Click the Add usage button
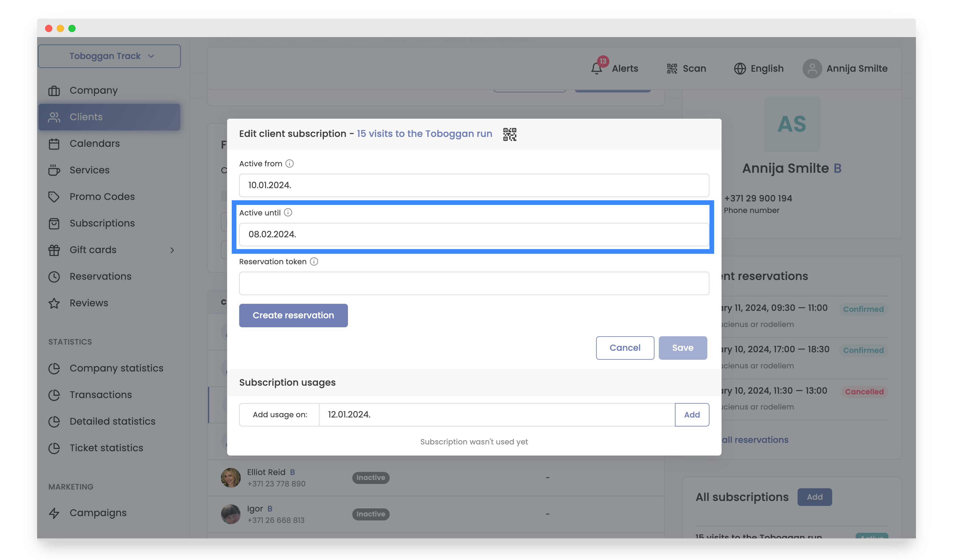 coord(692,414)
